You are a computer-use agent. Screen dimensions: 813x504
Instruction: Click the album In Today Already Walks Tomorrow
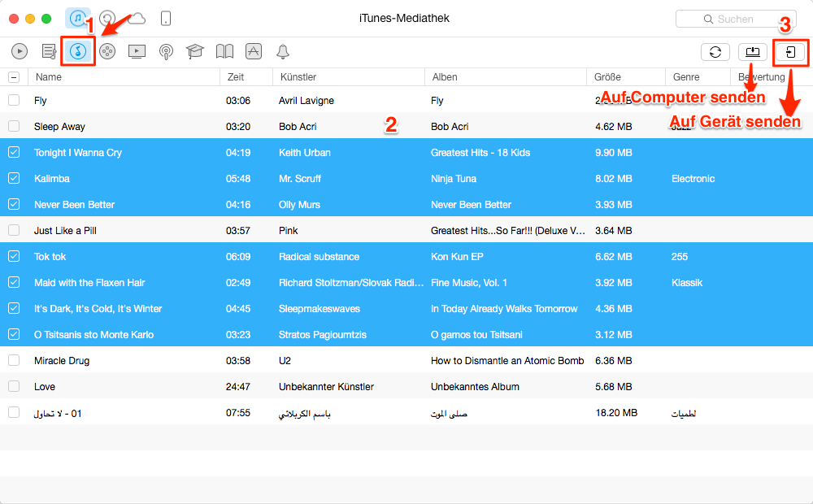tap(504, 309)
